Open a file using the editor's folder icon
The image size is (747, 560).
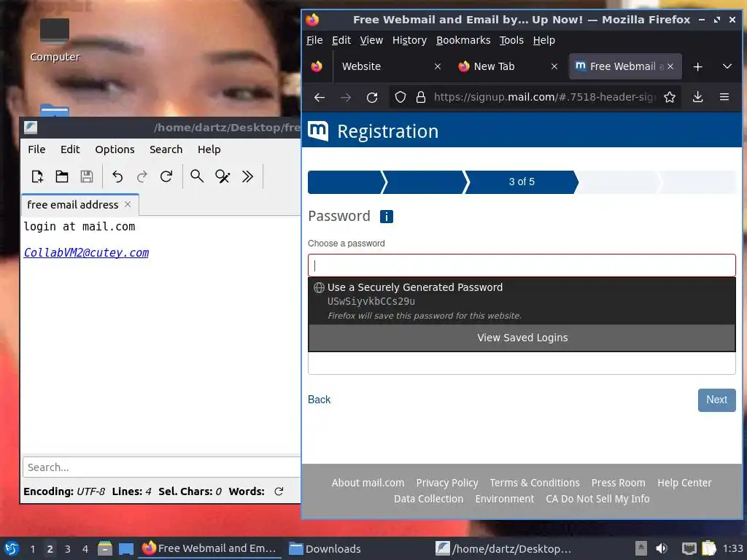(62, 176)
